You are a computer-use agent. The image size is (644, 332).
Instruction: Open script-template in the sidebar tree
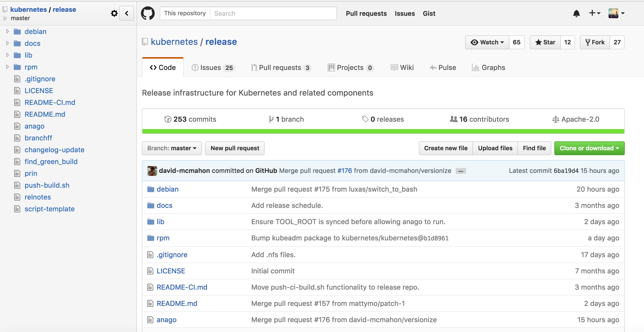[50, 209]
